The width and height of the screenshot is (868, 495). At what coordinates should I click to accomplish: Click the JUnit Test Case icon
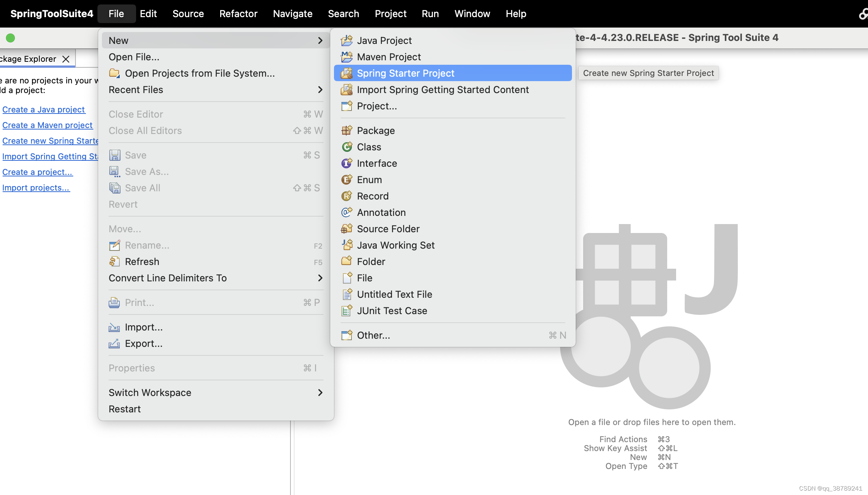[x=347, y=311]
